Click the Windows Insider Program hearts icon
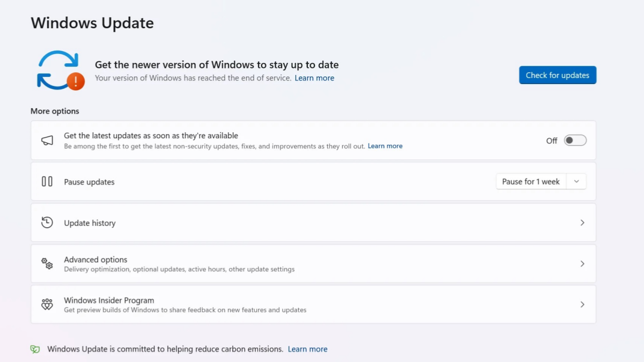This screenshot has width=644, height=362. [x=47, y=304]
